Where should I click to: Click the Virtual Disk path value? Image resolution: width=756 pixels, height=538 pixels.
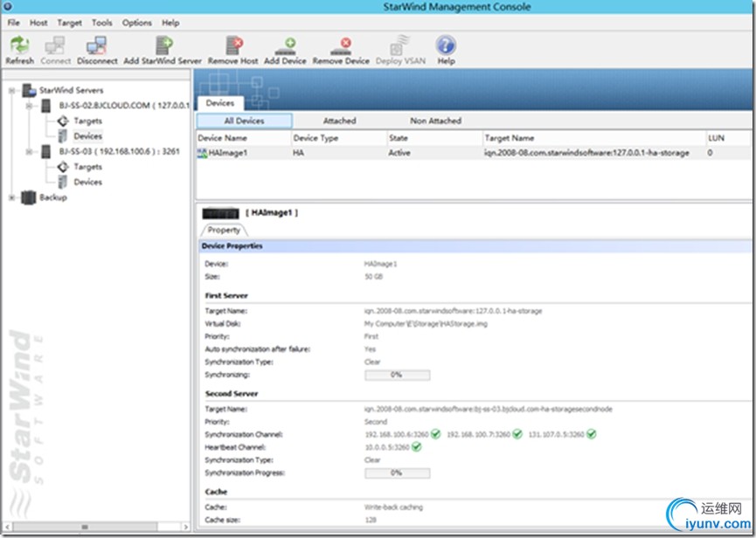click(x=426, y=324)
